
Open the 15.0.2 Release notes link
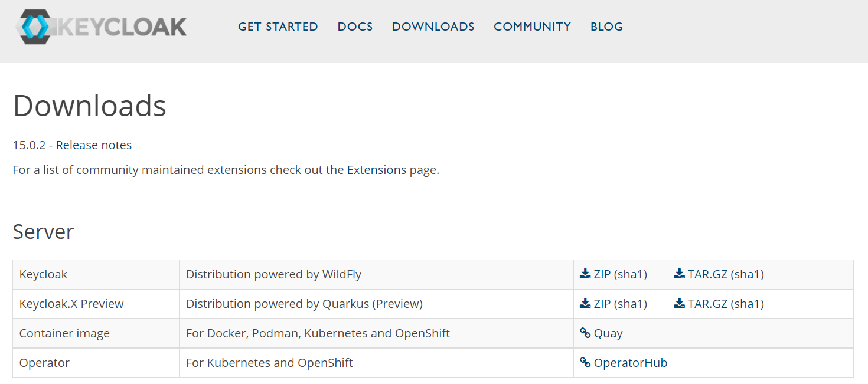pos(94,145)
